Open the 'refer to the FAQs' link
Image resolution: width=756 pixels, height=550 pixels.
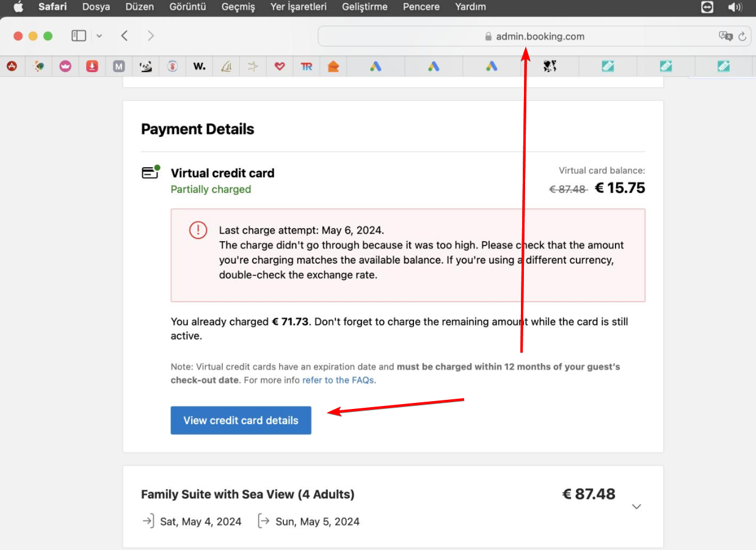coord(338,380)
